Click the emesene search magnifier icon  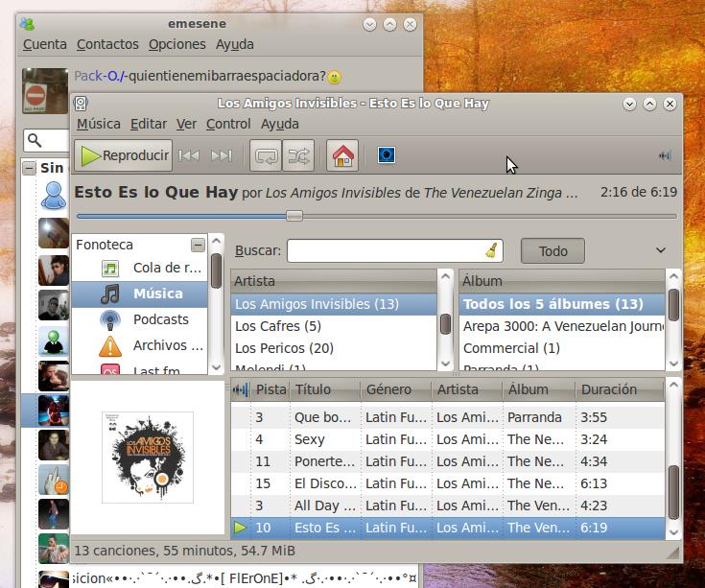[x=35, y=140]
